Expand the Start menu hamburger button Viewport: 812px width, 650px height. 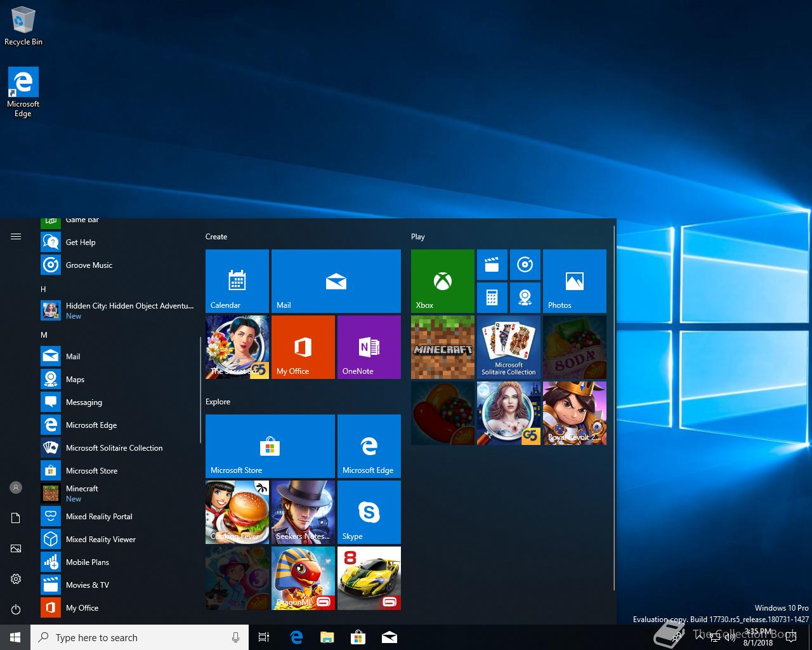[x=16, y=237]
